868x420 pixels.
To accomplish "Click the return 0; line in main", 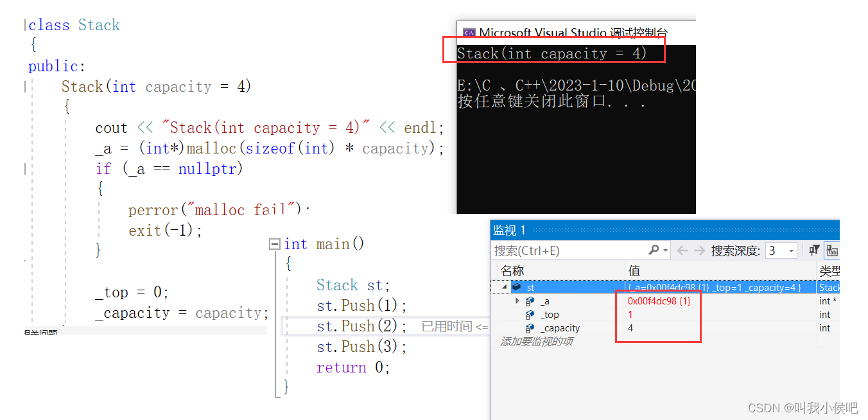I will click(x=353, y=367).
